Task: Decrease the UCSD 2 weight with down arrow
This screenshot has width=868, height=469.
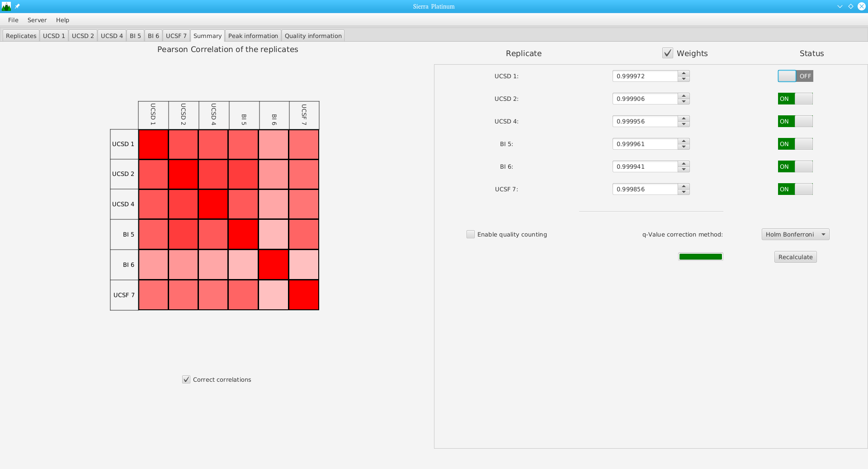Action: (684, 101)
